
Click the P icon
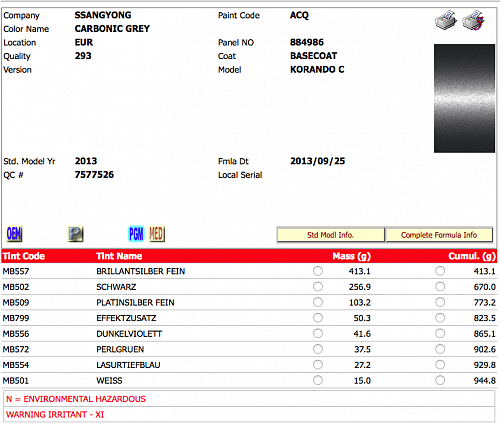[75, 234]
